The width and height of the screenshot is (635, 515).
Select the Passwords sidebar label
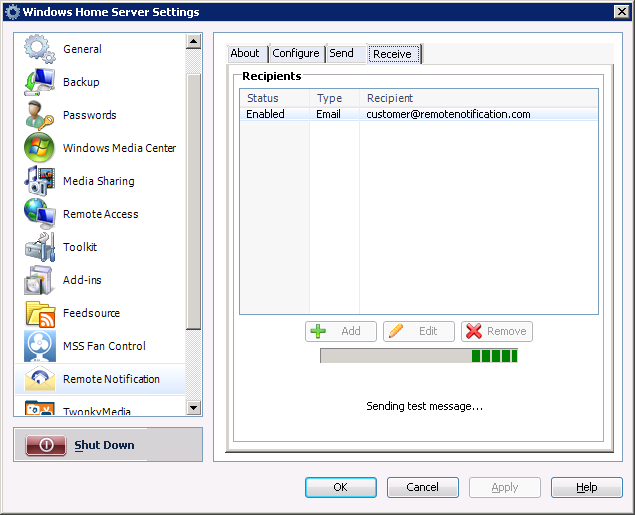89,115
